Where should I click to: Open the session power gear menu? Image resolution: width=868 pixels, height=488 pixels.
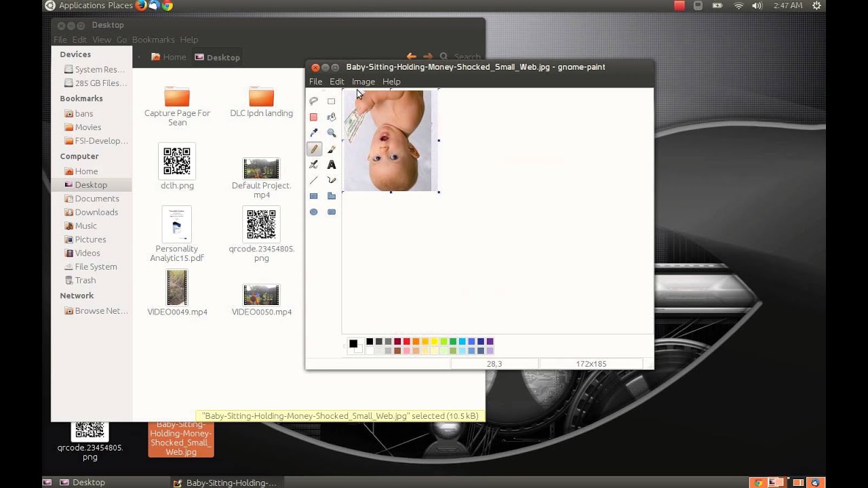[816, 5]
